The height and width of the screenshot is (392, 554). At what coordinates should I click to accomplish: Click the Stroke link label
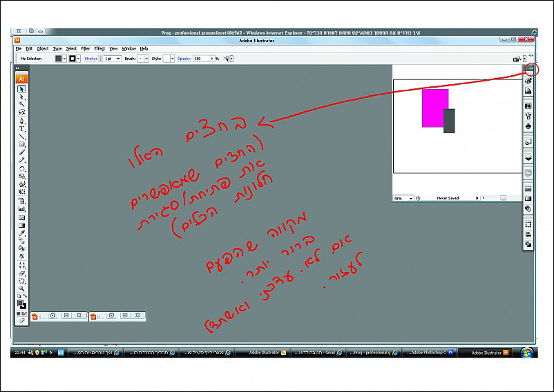point(90,59)
